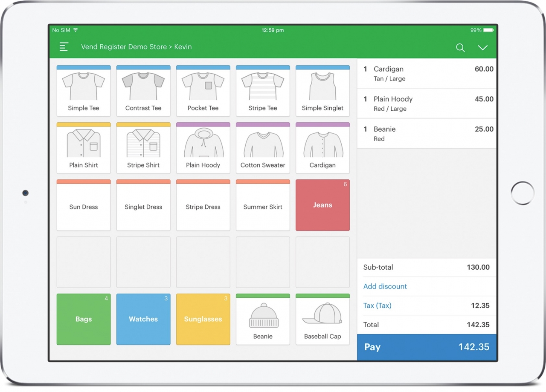Add Stripe Tee to the sale

coord(263,91)
